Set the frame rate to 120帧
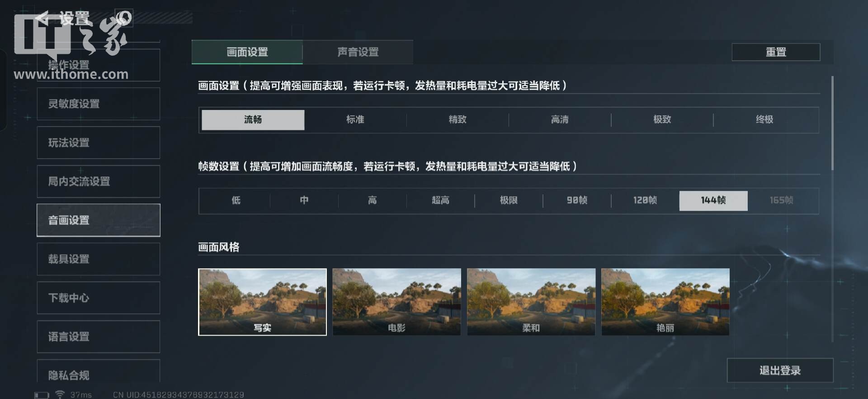Image resolution: width=868 pixels, height=399 pixels. pyautogui.click(x=645, y=200)
